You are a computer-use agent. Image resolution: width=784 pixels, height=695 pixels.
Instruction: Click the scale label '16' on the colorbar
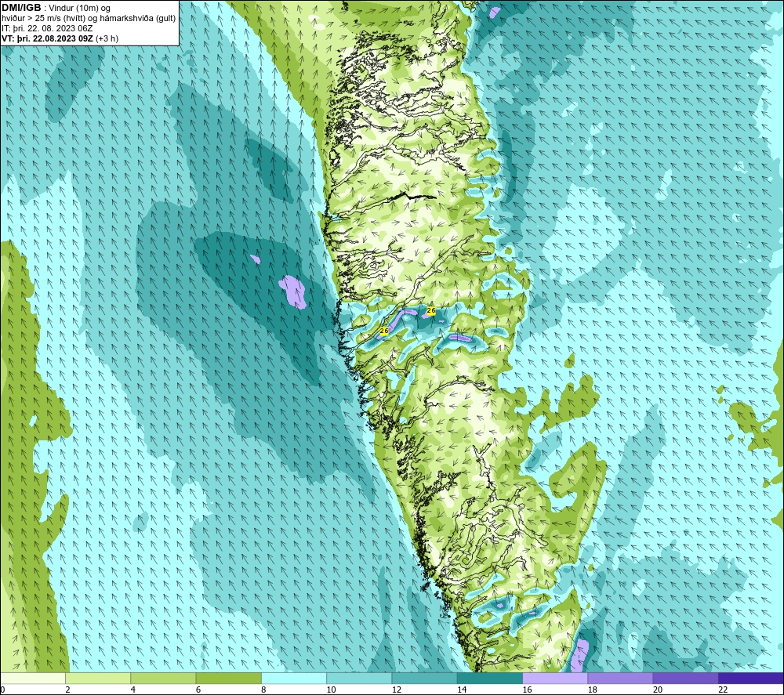tap(527, 690)
